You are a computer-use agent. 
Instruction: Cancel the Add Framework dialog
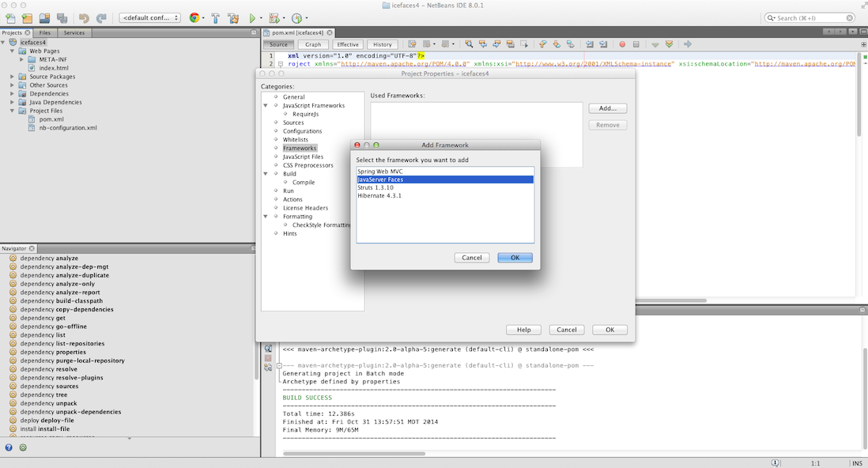(x=471, y=258)
